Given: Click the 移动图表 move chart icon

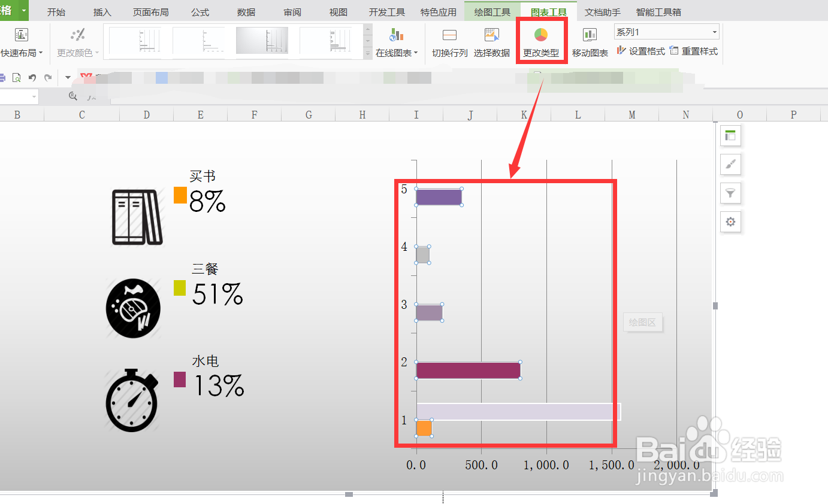Looking at the screenshot, I should (x=590, y=35).
